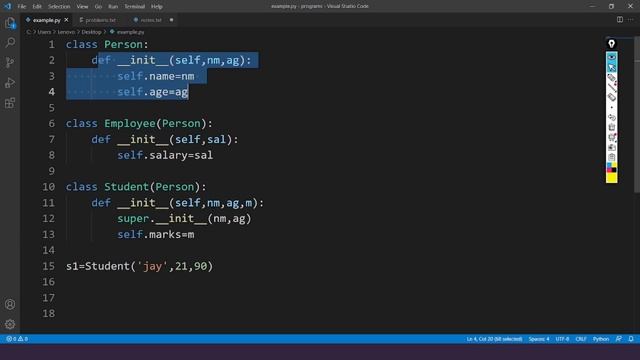Open the Edit menu
Screen dimensions: 640x360
pos(37,7)
